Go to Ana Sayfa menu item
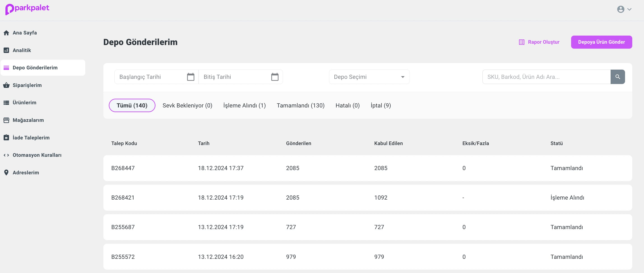The height and width of the screenshot is (273, 644). pos(25,33)
